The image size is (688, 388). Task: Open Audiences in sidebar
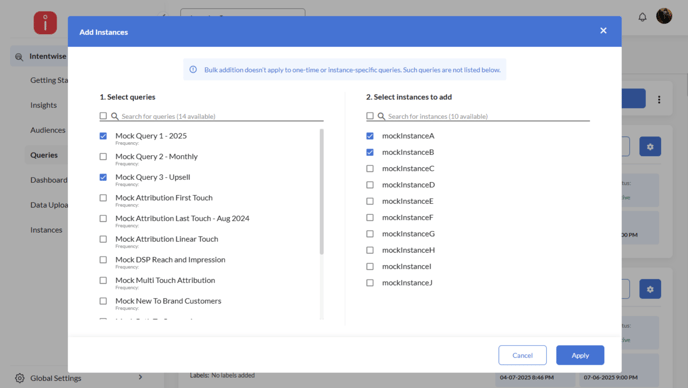coord(47,130)
